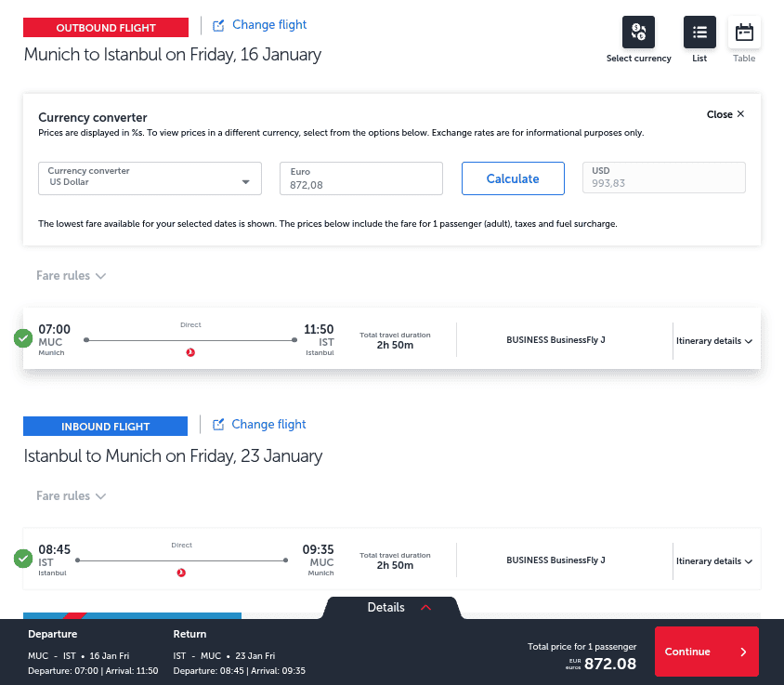The width and height of the screenshot is (784, 685).
Task: Switch to List view icon
Action: pyautogui.click(x=699, y=32)
